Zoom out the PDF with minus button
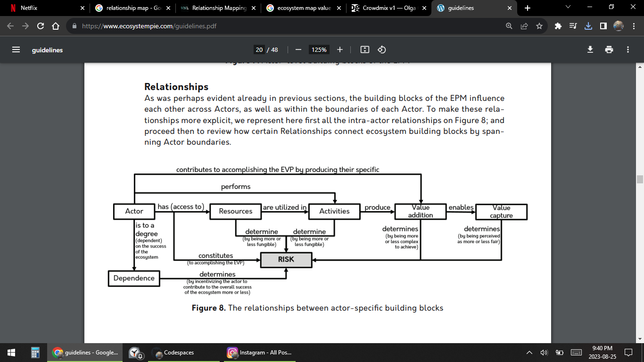644x362 pixels. coord(298,49)
